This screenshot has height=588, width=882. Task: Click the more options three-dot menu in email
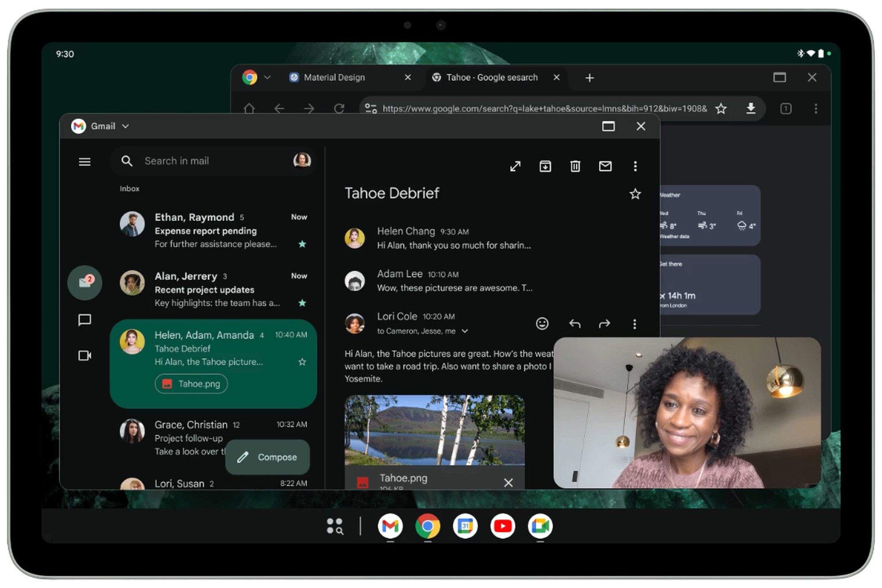coord(635,167)
